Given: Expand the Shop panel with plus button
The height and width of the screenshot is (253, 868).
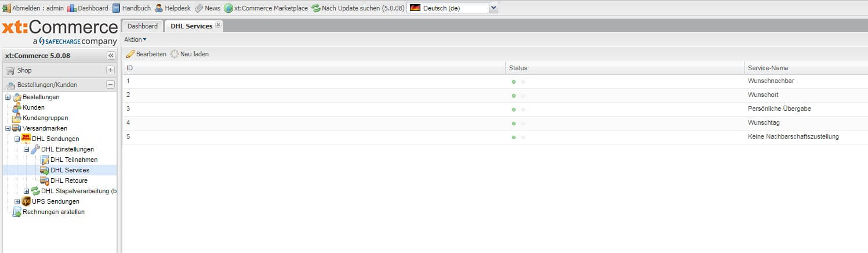Looking at the screenshot, I should tap(110, 70).
